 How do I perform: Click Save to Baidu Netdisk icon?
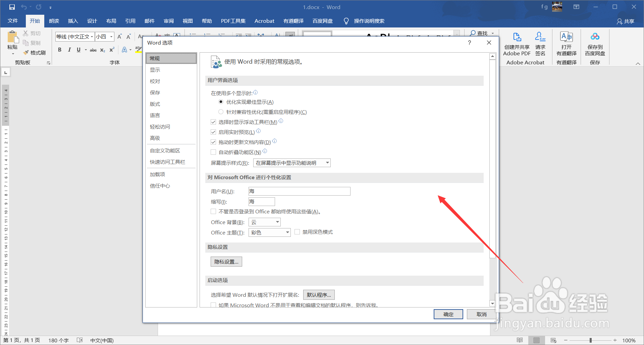point(595,37)
